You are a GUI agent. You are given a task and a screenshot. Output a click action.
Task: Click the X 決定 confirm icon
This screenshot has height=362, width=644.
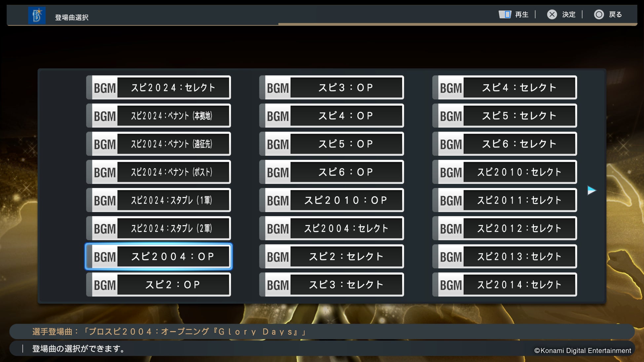click(552, 15)
